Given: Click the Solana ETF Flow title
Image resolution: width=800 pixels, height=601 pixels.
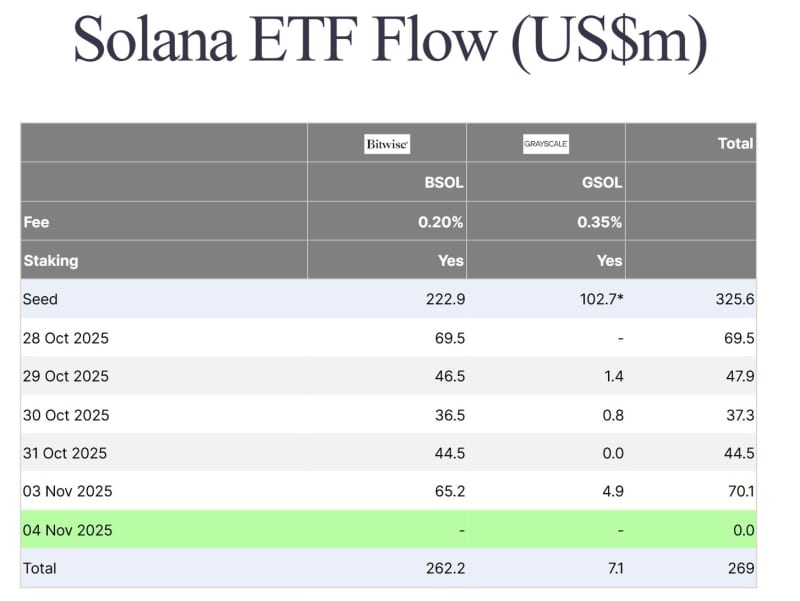Looking at the screenshot, I should pyautogui.click(x=389, y=43).
